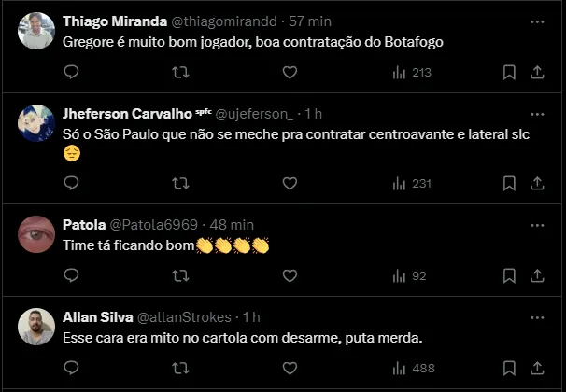Like Jheferson Carvalho's São Paulo tweet
The height and width of the screenshot is (392, 566).
pos(290,183)
